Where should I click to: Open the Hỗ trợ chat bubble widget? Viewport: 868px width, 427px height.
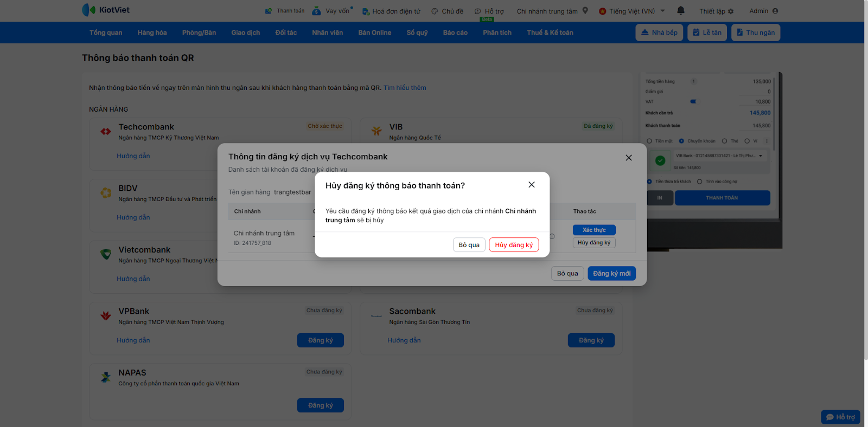(x=840, y=417)
